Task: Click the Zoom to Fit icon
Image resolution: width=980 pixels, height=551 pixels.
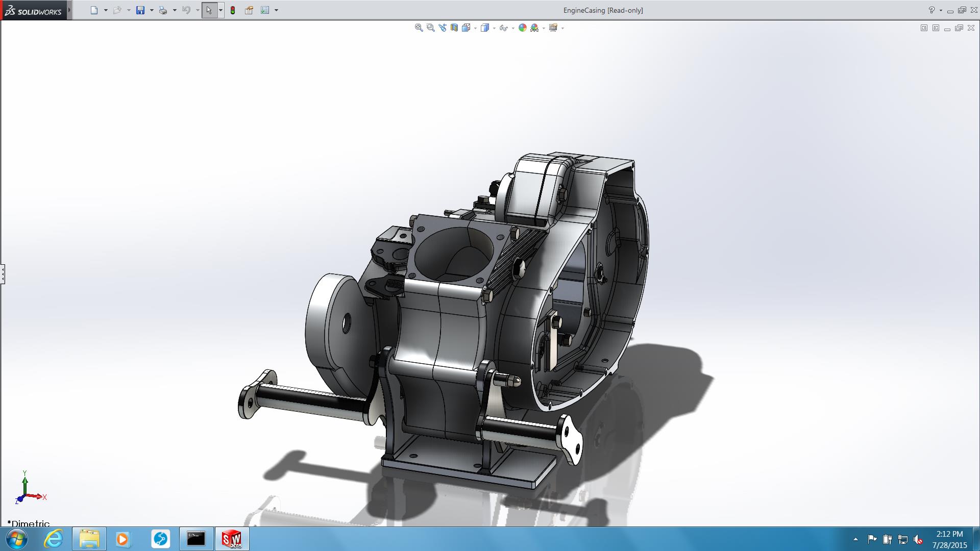Action: (419, 28)
